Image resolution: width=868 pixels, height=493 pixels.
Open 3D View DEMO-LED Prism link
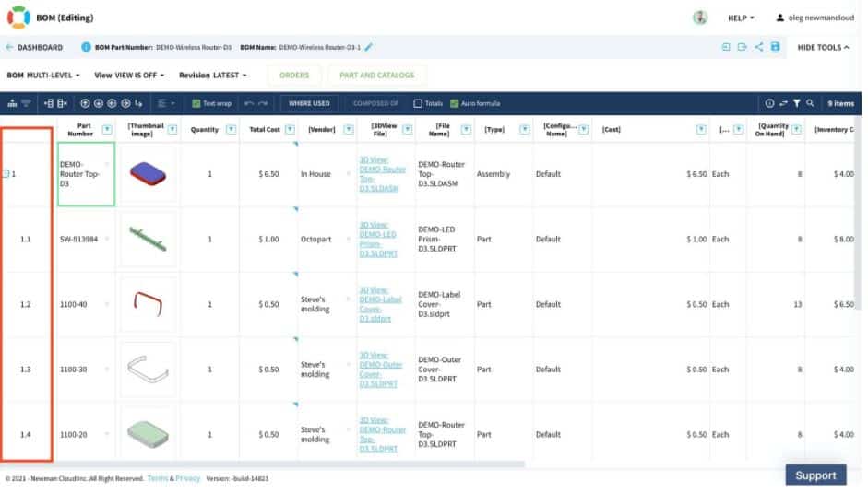tap(378, 239)
